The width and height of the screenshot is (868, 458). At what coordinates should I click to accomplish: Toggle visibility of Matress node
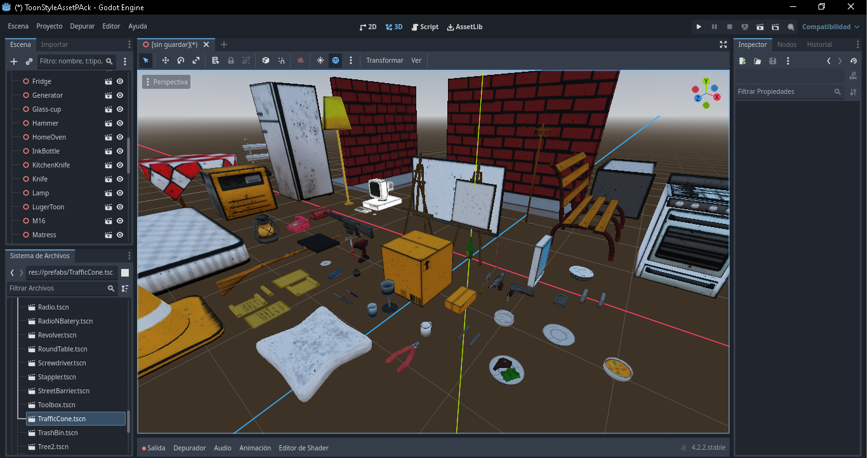point(119,235)
